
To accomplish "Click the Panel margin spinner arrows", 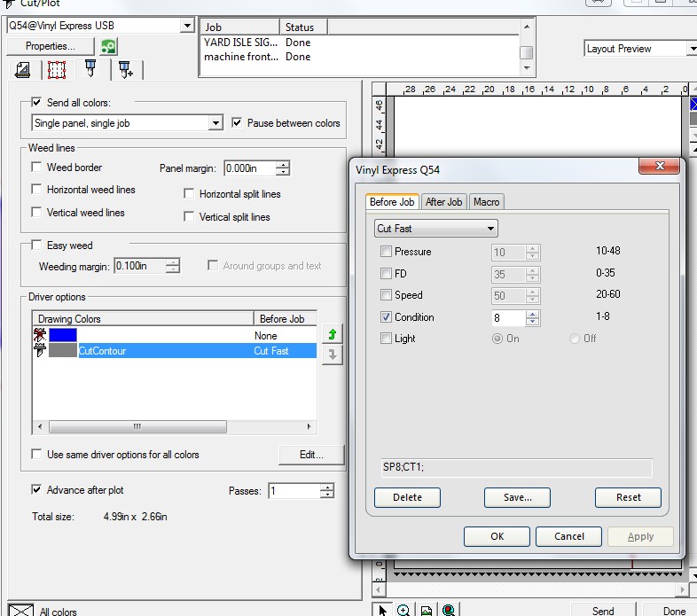I will [283, 168].
